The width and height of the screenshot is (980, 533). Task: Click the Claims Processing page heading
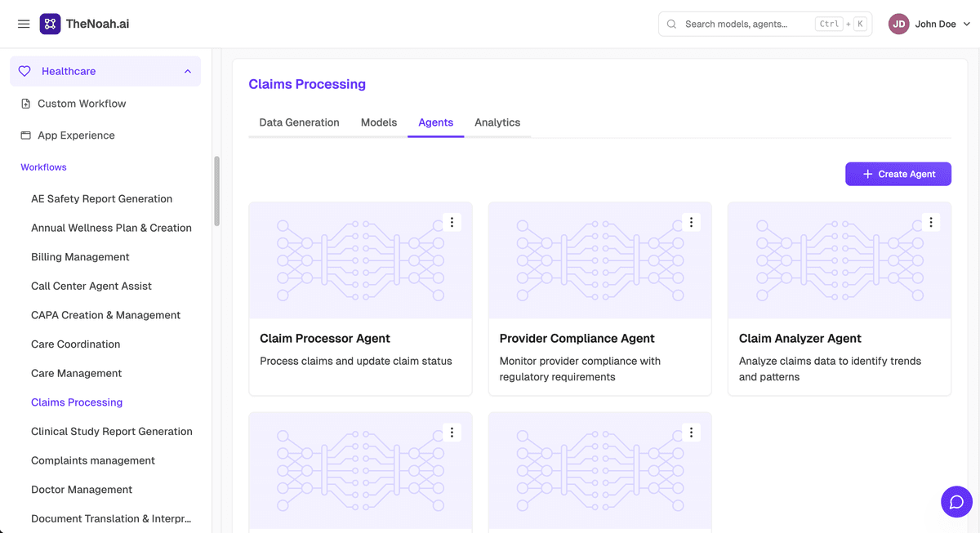[x=307, y=84]
